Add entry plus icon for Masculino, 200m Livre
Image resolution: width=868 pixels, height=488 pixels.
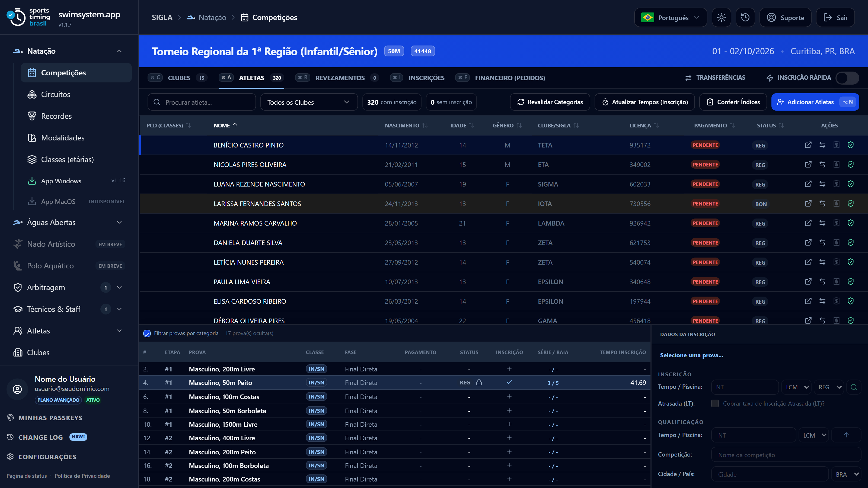[x=509, y=369]
